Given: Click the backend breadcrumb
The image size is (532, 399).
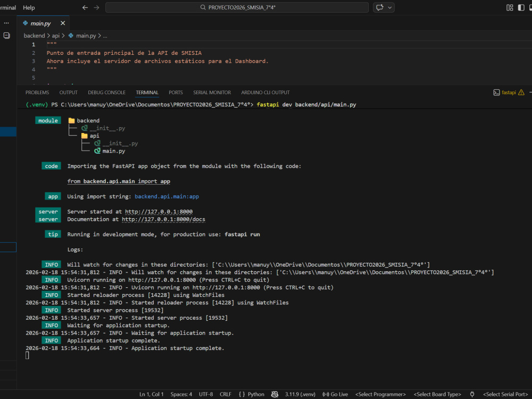Looking at the screenshot, I should [x=34, y=36].
